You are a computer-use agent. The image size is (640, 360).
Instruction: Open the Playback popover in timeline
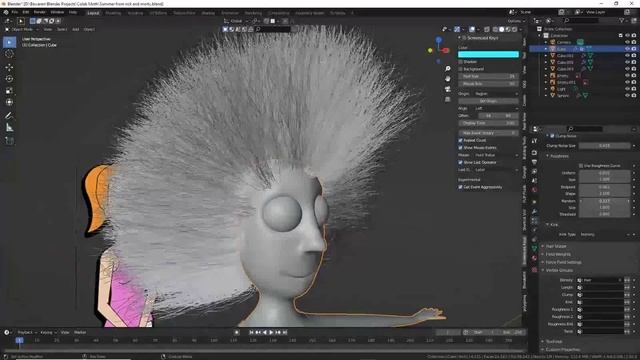tap(27, 332)
